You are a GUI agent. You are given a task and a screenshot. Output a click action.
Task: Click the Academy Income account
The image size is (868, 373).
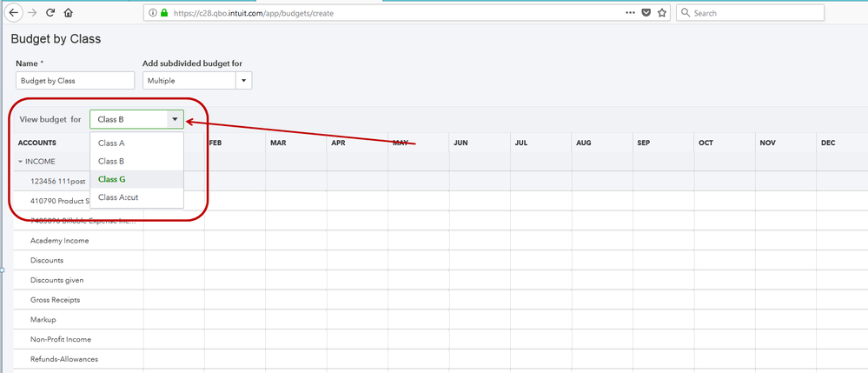60,241
